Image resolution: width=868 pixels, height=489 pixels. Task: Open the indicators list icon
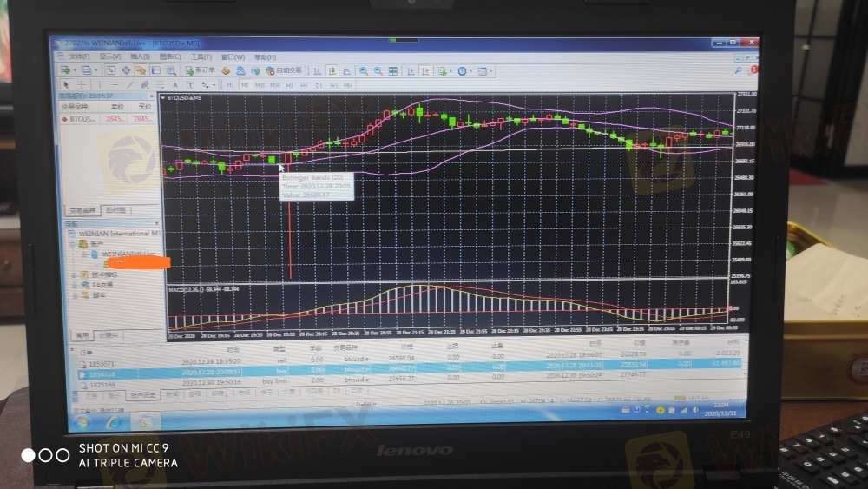click(443, 71)
